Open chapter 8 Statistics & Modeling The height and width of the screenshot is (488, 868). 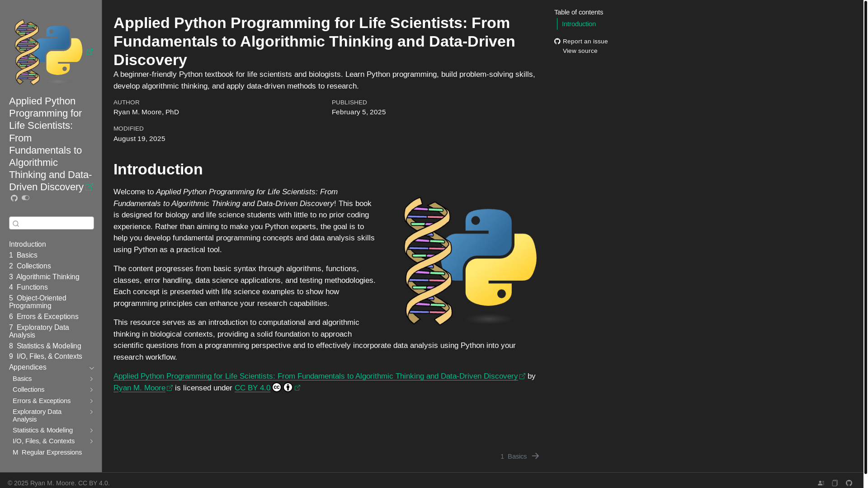click(x=45, y=346)
